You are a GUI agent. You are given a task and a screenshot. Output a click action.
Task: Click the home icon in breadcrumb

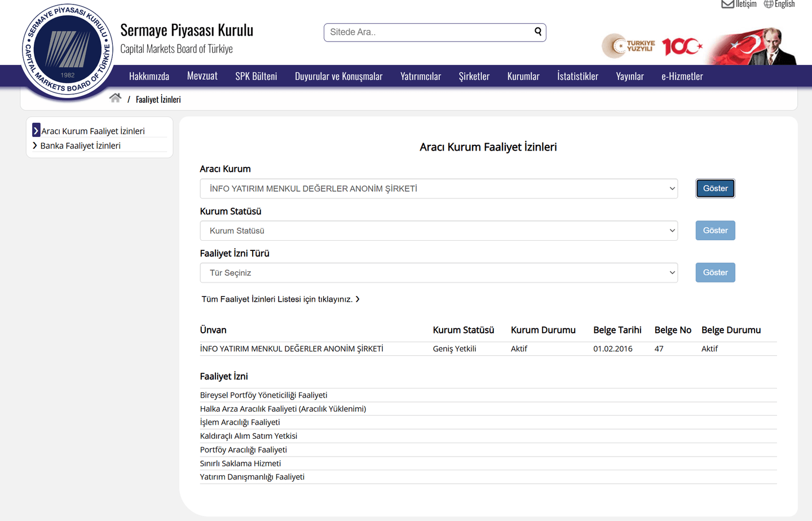click(x=115, y=98)
